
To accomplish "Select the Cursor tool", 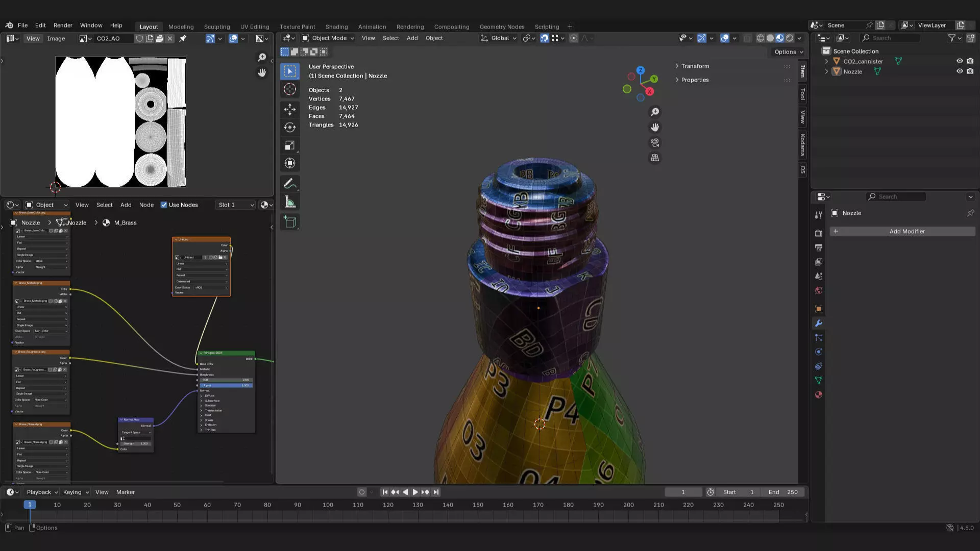I will click(290, 89).
